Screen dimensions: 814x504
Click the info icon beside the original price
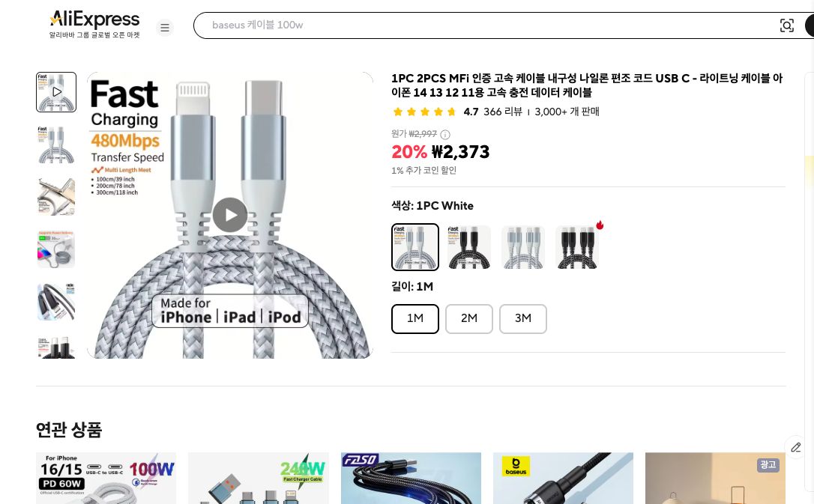(444, 134)
